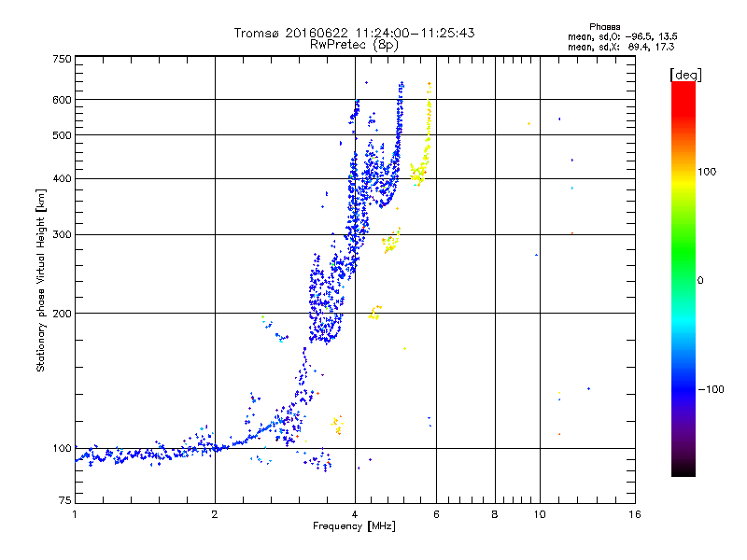The height and width of the screenshot is (560, 747).
Task: Click the 'Frequency [MHz]' axis title
Action: point(354,526)
